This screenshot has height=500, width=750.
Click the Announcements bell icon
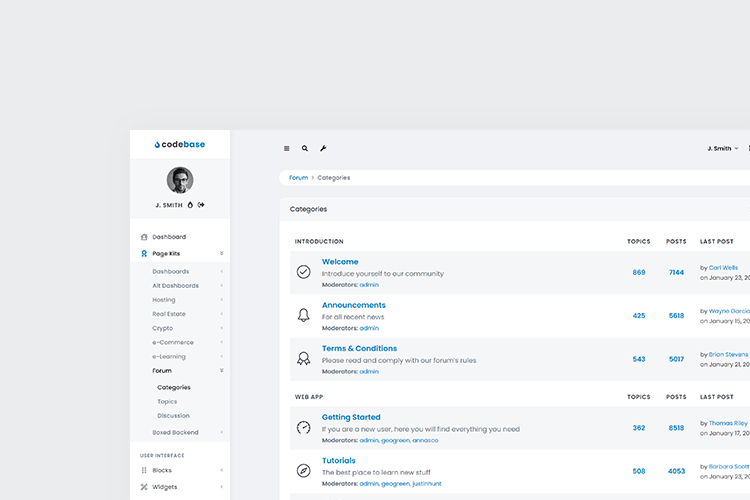click(x=304, y=315)
